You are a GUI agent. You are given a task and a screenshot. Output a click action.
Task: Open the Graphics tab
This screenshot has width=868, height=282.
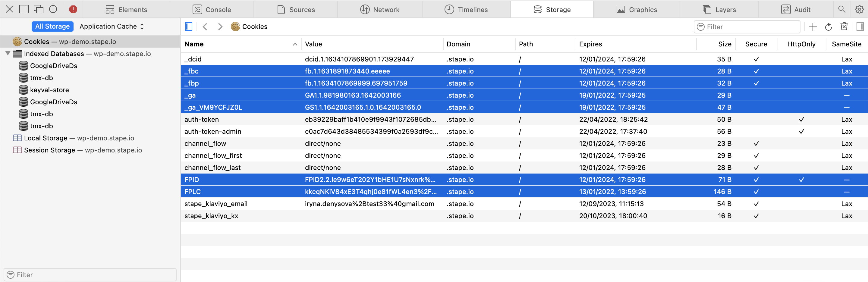(x=637, y=9)
